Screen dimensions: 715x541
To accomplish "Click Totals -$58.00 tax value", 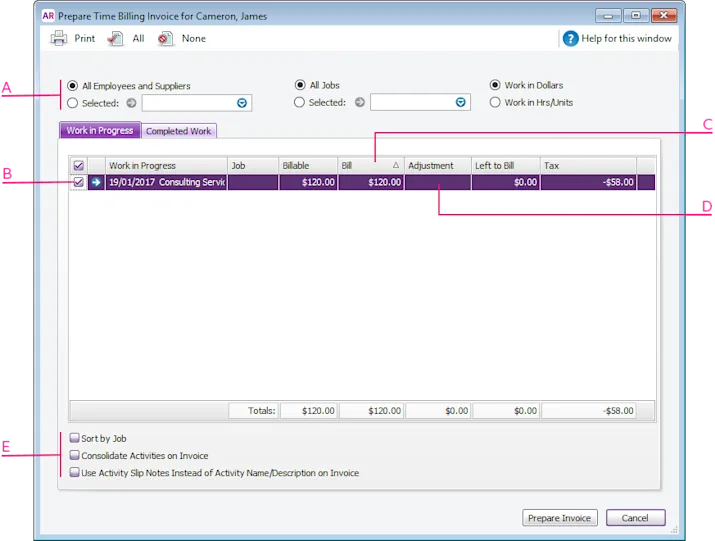I will point(589,411).
